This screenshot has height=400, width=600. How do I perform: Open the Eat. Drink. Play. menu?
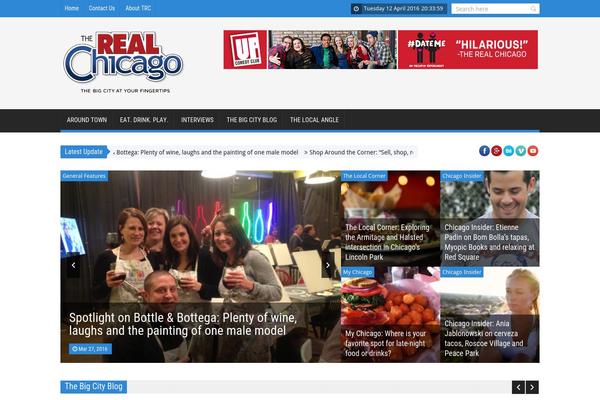click(144, 120)
